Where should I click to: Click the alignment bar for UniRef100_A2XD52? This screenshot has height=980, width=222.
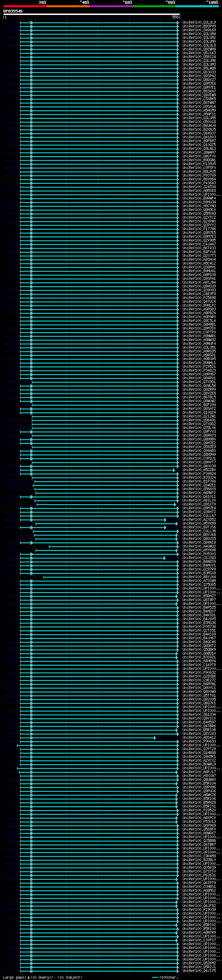[93, 520]
